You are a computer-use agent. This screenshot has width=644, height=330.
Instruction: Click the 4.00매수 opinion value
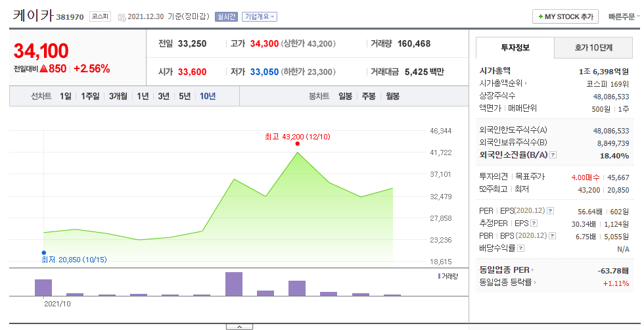tap(586, 177)
